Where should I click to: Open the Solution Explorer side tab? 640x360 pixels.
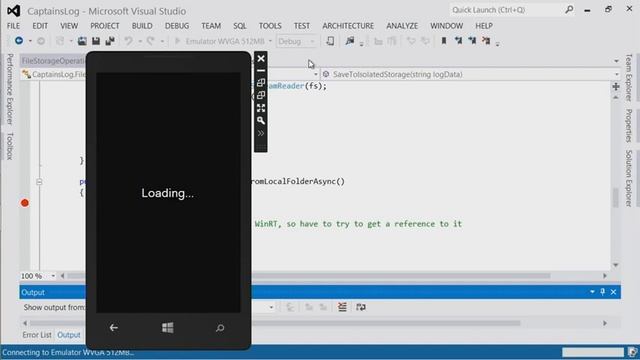pos(629,178)
